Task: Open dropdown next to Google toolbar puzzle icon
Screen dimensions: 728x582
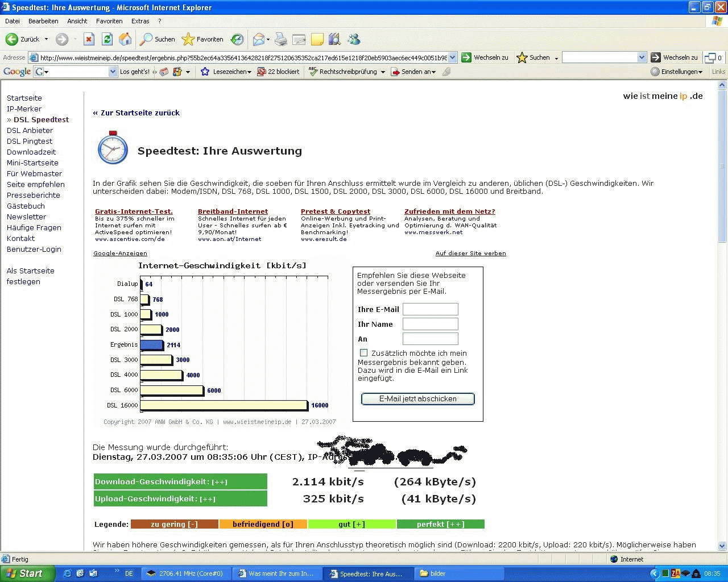Action: (x=188, y=72)
